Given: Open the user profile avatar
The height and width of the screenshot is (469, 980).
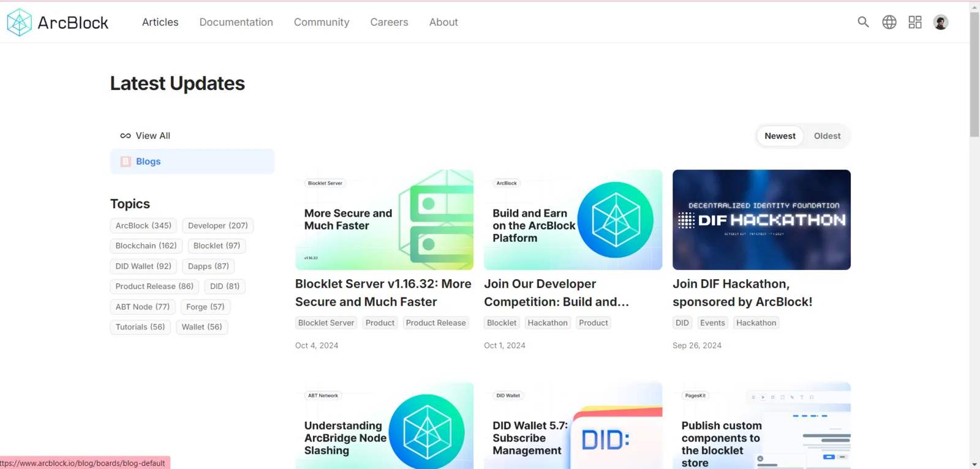Looking at the screenshot, I should (x=941, y=22).
